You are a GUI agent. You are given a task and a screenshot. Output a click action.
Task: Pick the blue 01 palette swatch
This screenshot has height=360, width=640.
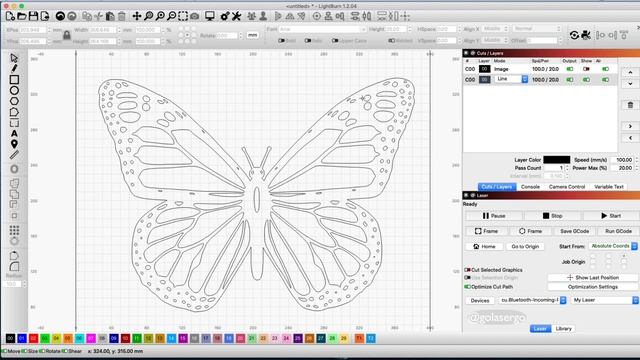click(x=22, y=338)
